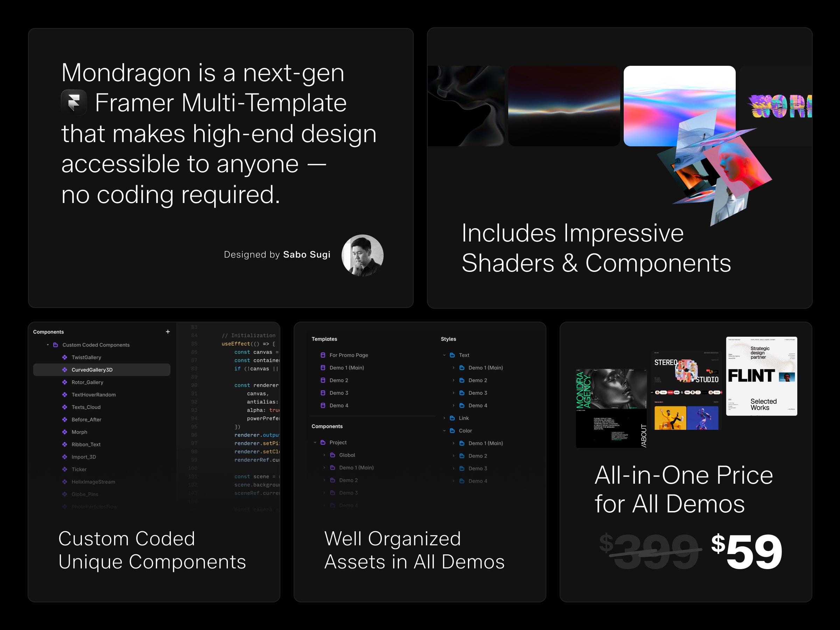840x630 pixels.
Task: Click the Link styles folder icon
Action: point(452,418)
